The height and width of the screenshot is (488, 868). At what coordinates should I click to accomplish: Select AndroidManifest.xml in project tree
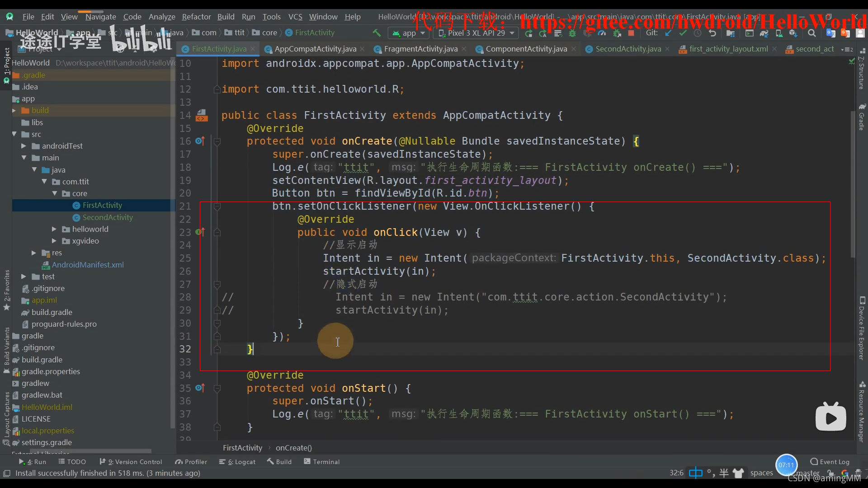coord(88,265)
